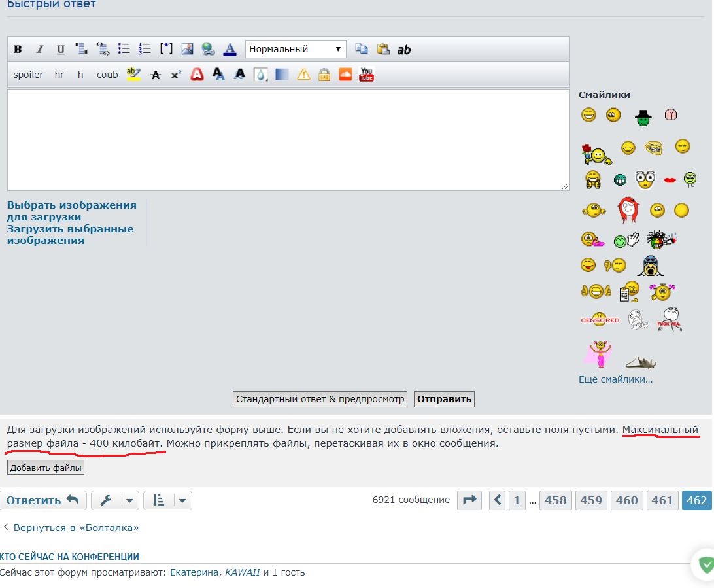Toggle bold text formatting
Image resolution: width=714 pixels, height=588 pixels.
(x=18, y=49)
